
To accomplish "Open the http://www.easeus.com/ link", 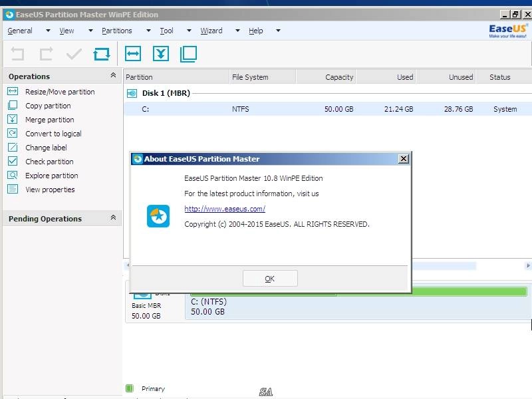I will click(x=225, y=209).
